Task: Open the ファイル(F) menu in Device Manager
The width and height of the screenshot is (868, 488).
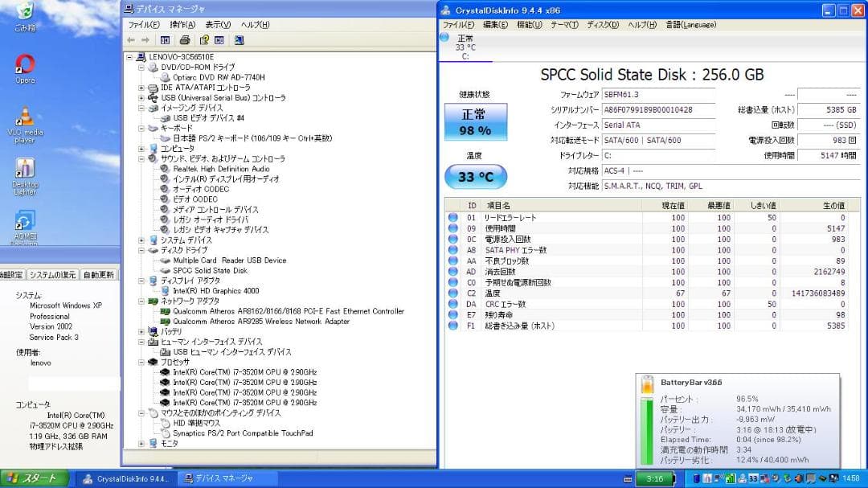Action: click(144, 25)
